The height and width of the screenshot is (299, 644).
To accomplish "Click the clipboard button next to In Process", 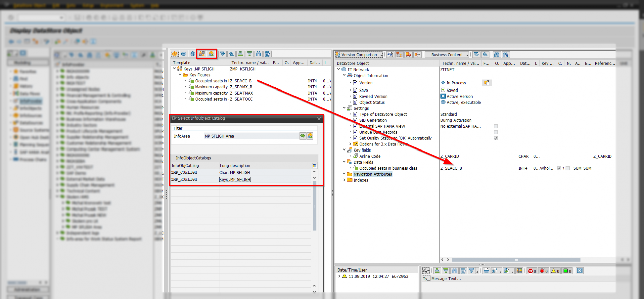I will click(x=487, y=83).
